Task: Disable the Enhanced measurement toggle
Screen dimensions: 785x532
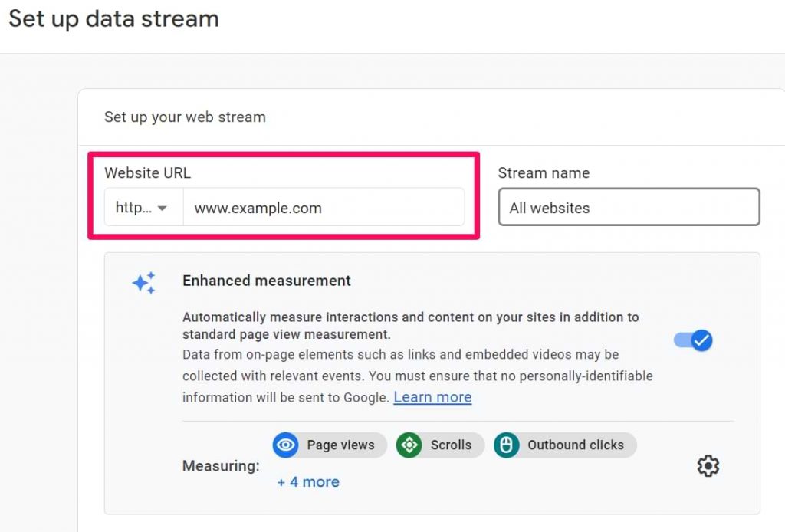Action: pos(692,340)
